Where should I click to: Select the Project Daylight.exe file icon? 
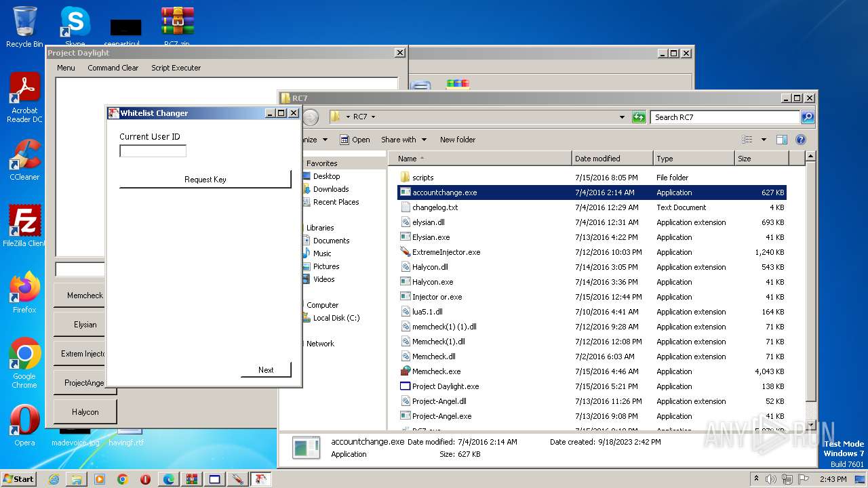pos(406,386)
